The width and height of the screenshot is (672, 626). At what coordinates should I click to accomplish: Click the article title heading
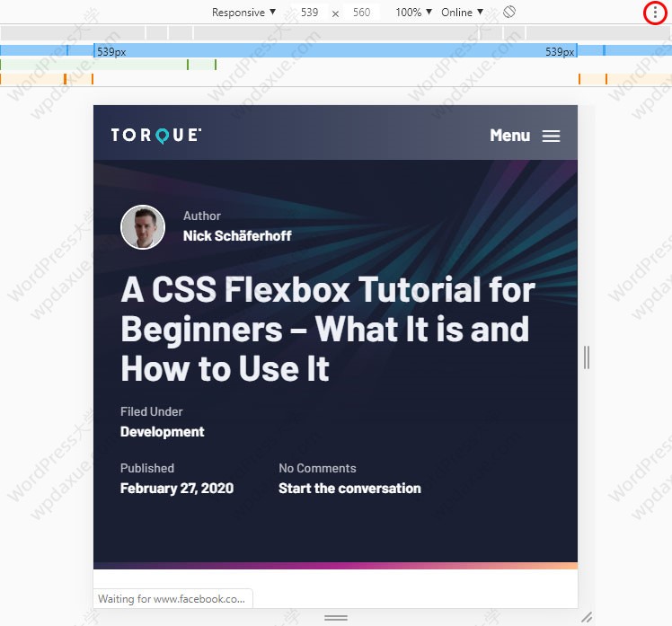pos(328,329)
